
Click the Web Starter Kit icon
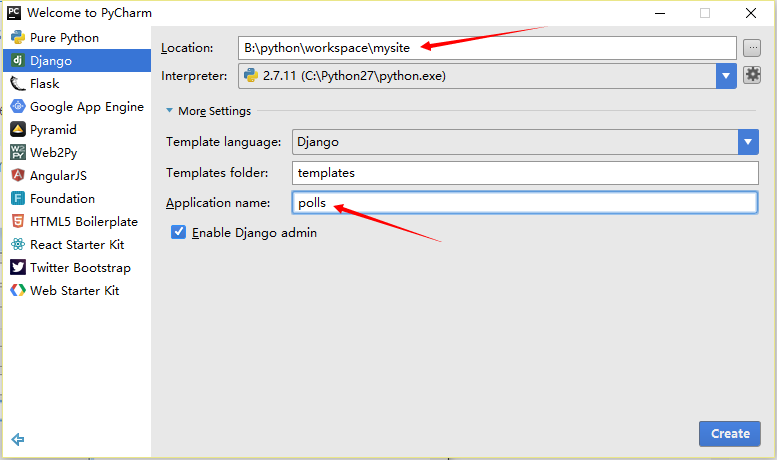pyautogui.click(x=18, y=290)
